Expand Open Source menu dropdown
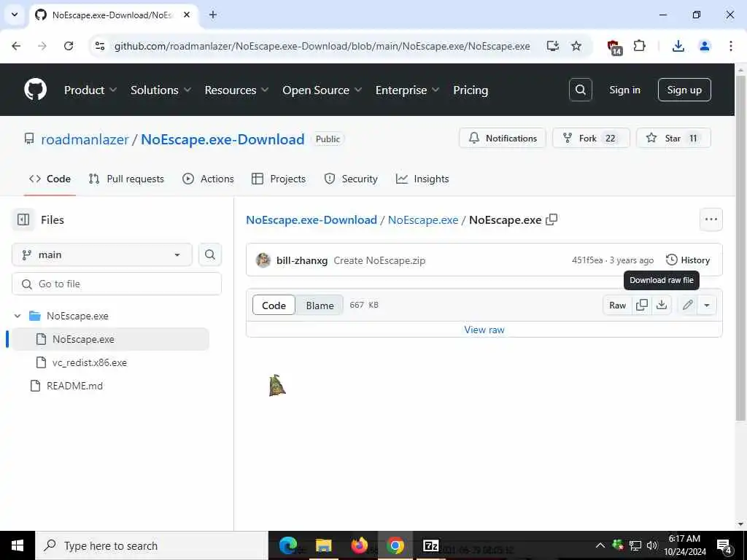Image resolution: width=747 pixels, height=560 pixels. click(x=322, y=90)
